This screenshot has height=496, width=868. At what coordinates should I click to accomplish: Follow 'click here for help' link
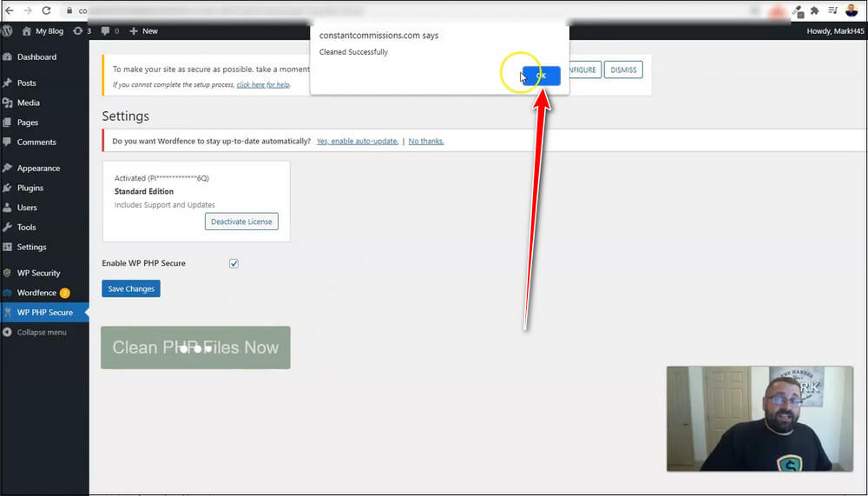point(263,85)
